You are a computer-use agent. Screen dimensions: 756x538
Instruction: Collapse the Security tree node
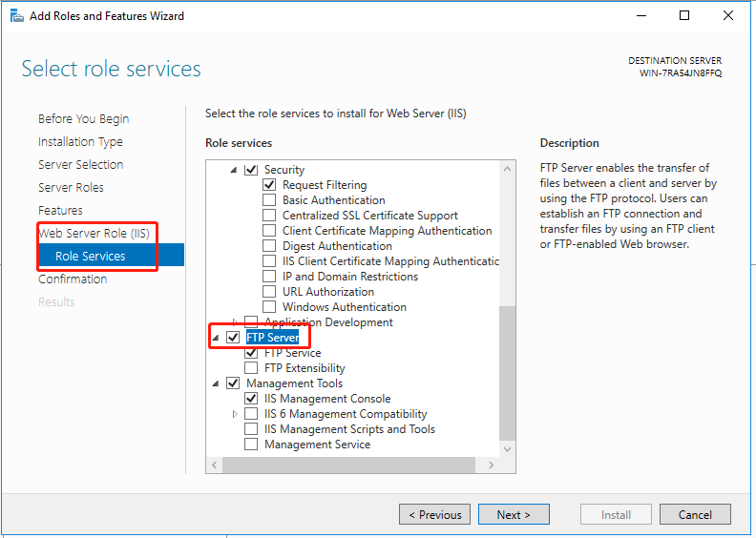(234, 170)
